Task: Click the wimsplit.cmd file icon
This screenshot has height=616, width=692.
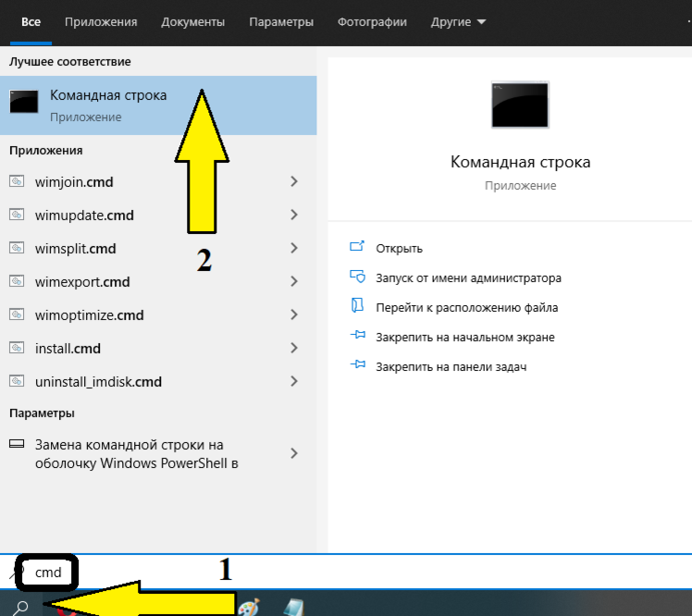Action: [17, 248]
